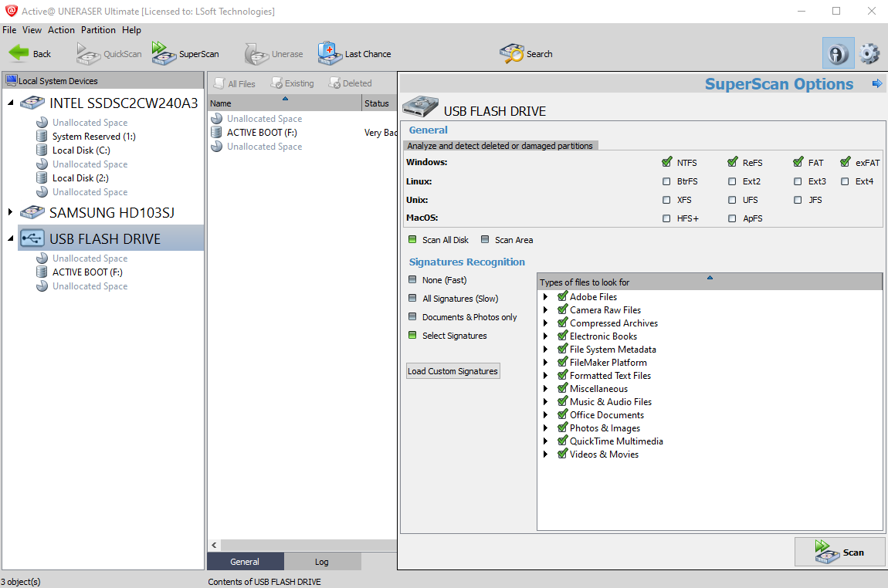888x588 pixels.
Task: Sort the Types of files to look for header
Action: pos(709,281)
